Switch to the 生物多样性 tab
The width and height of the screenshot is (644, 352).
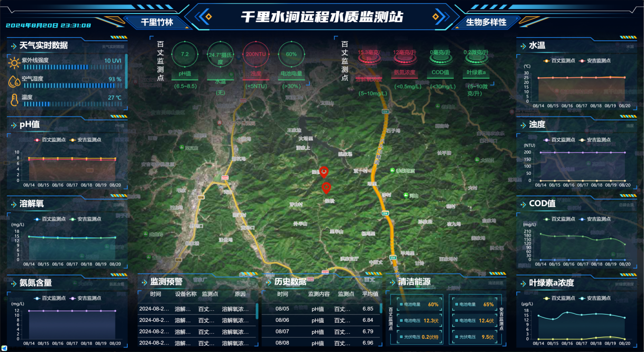486,23
